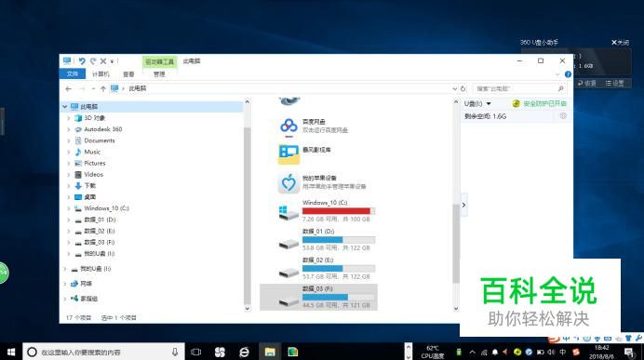Collapse the ribbon chevron
The width and height of the screenshot is (644, 360).
point(557,74)
